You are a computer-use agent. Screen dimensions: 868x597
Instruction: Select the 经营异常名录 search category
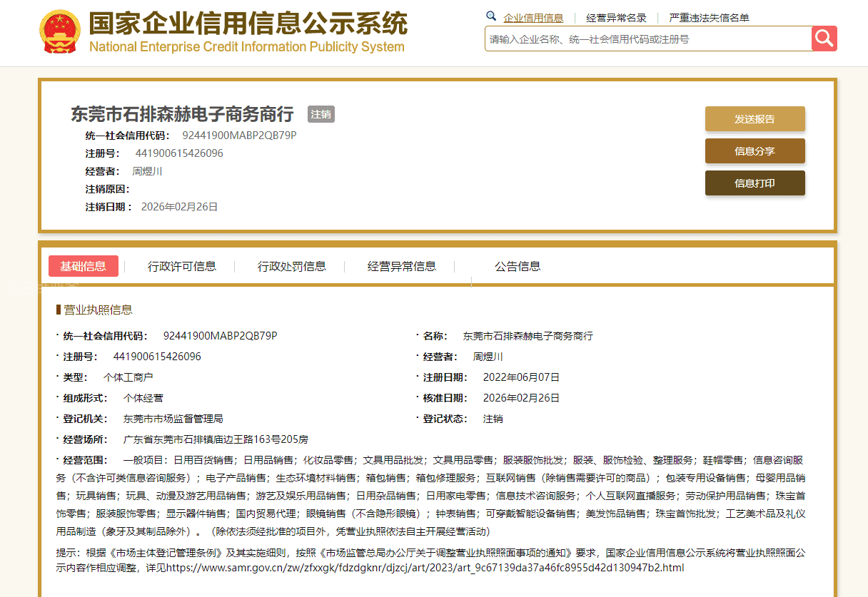(616, 18)
